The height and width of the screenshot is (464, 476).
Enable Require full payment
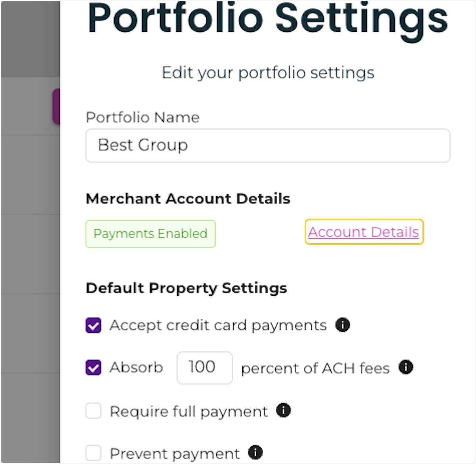coord(93,411)
